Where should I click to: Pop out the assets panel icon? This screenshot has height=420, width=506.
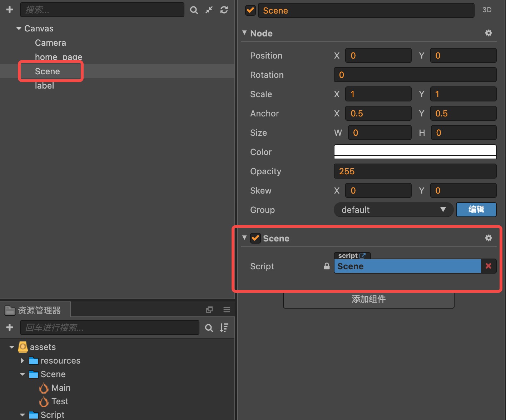(209, 310)
